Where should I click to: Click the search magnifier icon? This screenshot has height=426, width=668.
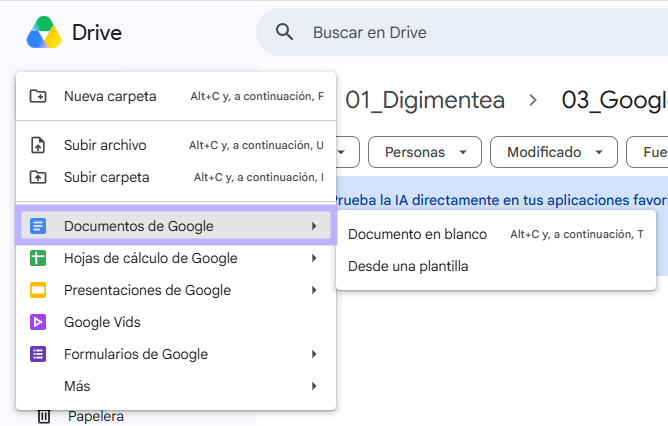pyautogui.click(x=284, y=32)
